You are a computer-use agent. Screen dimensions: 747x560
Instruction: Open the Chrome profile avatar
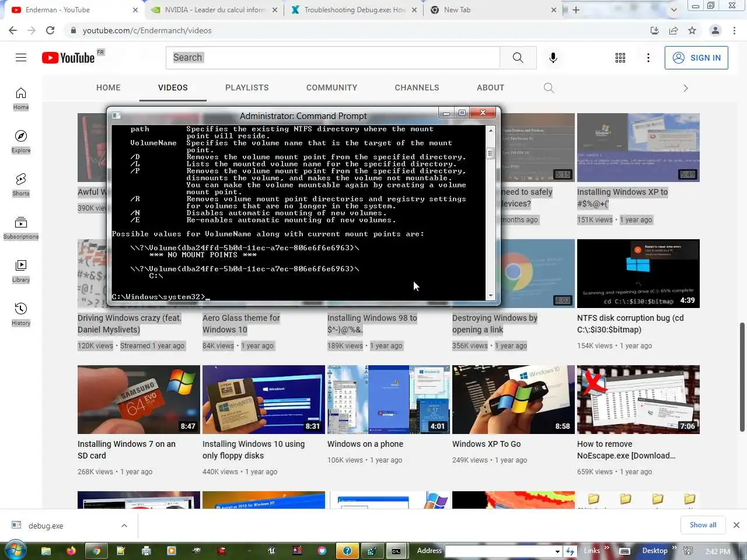[x=715, y=30]
